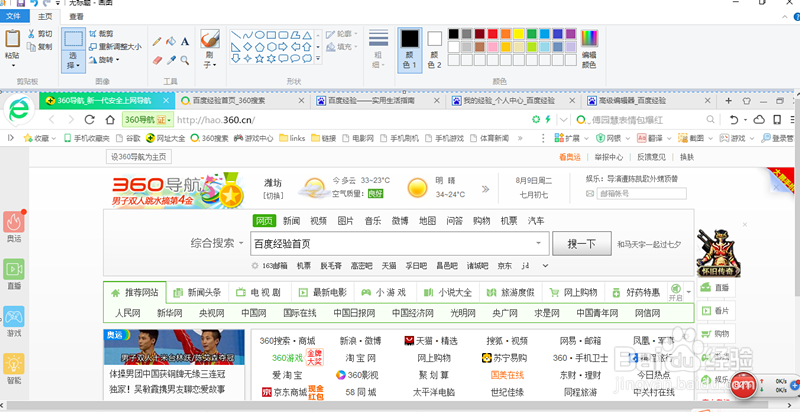Open the 智能 sidebar lightbulb icon
This screenshot has width=800, height=412.
coord(14,364)
